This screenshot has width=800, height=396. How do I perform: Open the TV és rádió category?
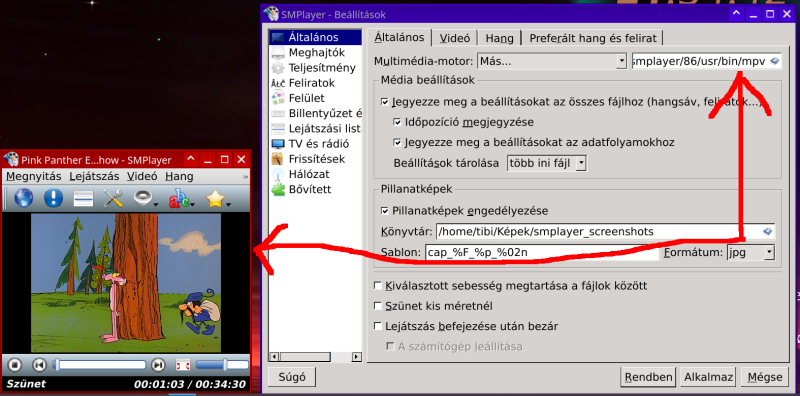(x=315, y=143)
